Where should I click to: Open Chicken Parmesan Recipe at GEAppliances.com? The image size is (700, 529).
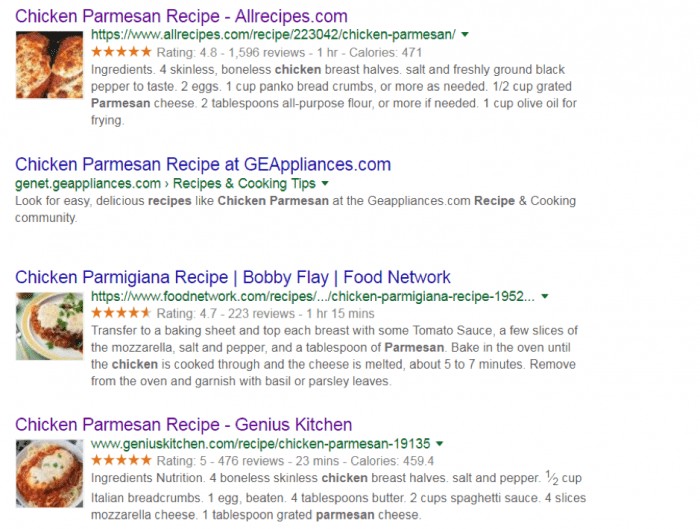coord(203,164)
